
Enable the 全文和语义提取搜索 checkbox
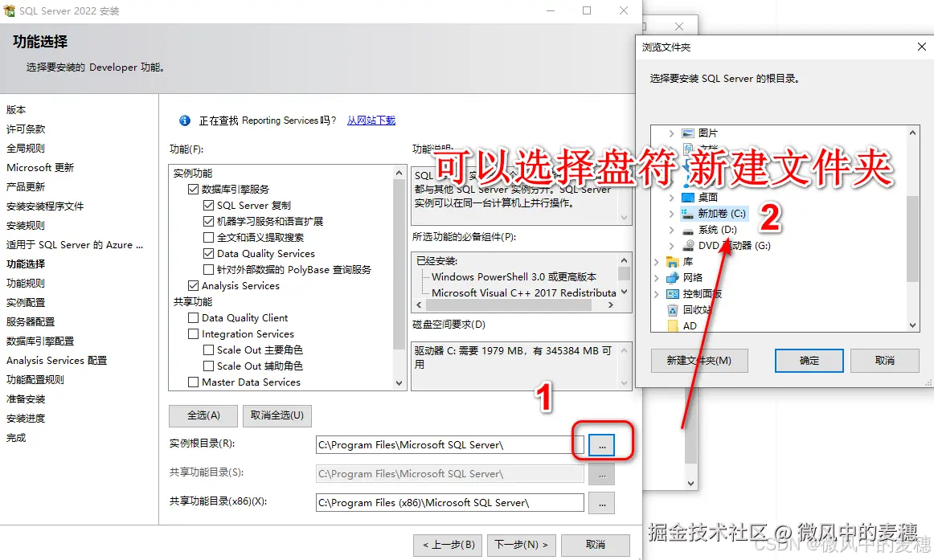coord(208,237)
